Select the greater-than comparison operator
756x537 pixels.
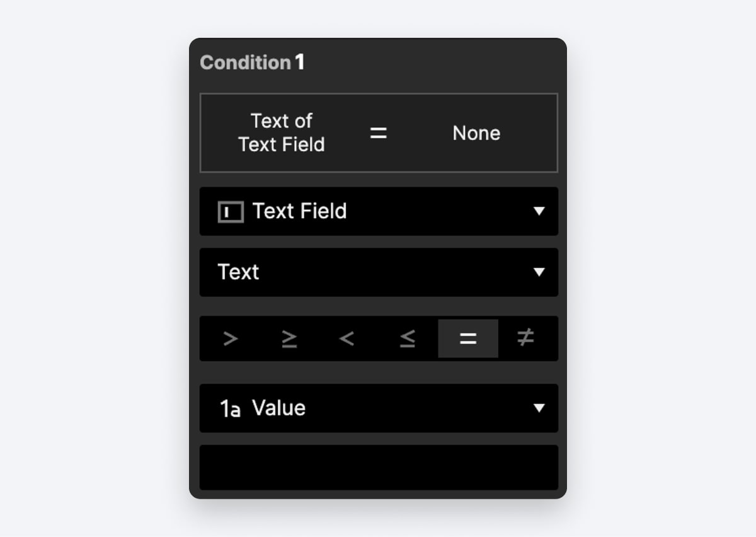(x=230, y=338)
